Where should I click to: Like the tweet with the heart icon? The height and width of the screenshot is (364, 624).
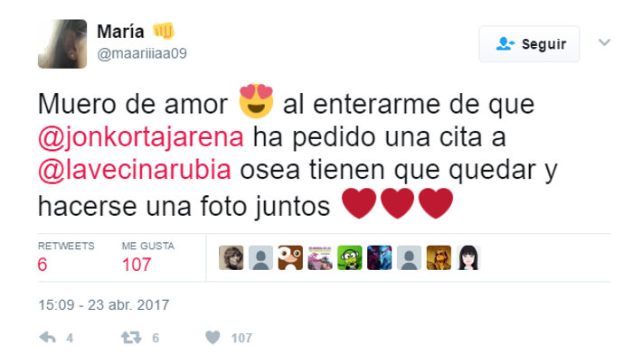pyautogui.click(x=213, y=338)
